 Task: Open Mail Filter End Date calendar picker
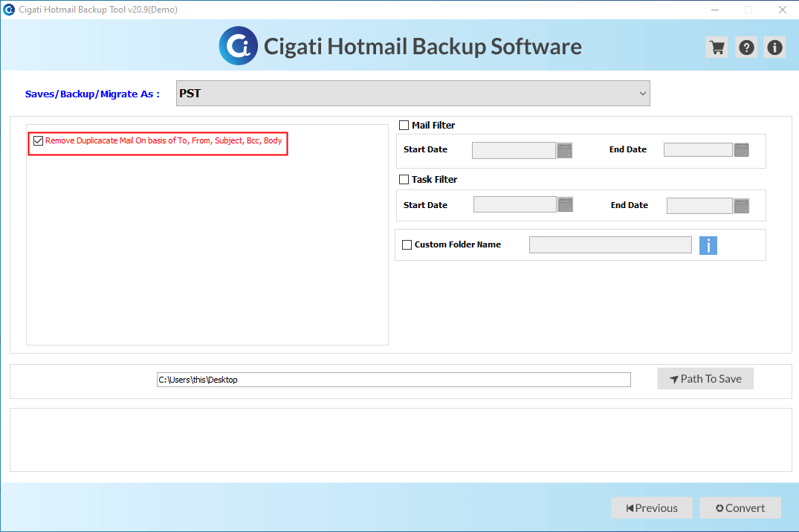742,150
